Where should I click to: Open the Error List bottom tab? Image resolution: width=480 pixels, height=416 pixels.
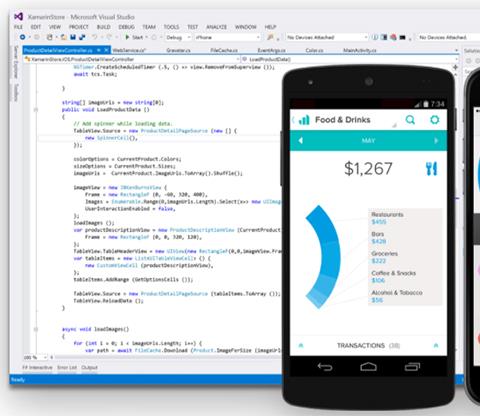(67, 367)
